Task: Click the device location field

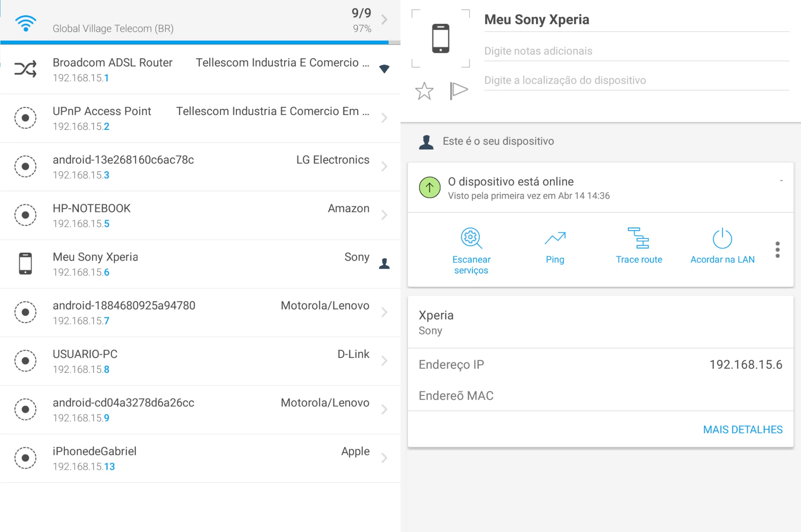Action: click(x=637, y=80)
